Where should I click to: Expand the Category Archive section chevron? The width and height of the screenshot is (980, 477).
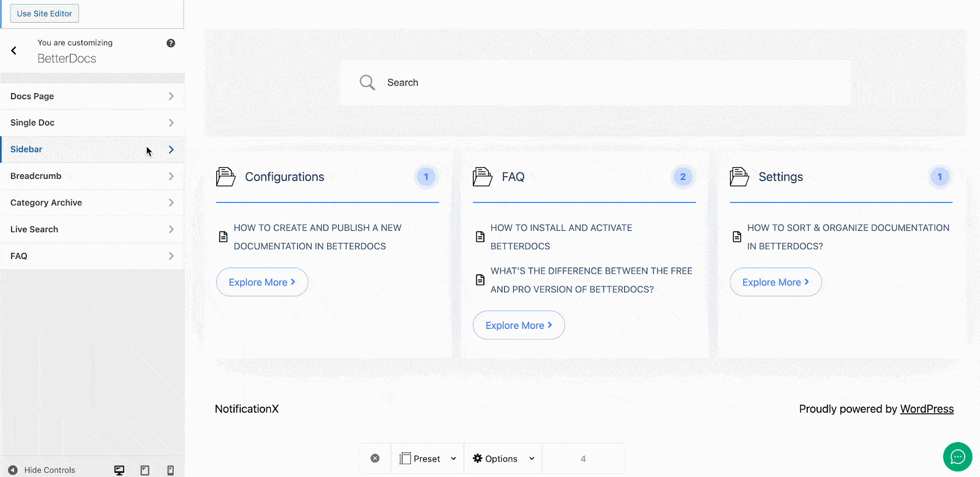(171, 203)
